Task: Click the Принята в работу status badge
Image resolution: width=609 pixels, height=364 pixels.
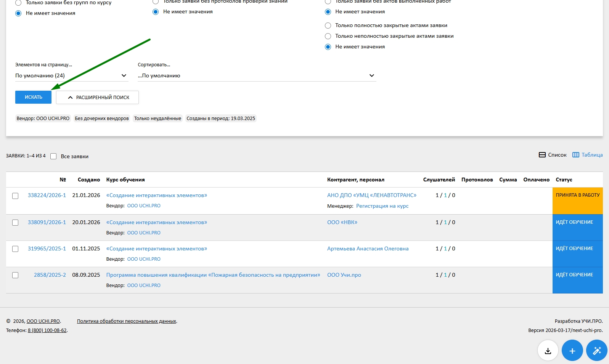Action: click(x=577, y=195)
